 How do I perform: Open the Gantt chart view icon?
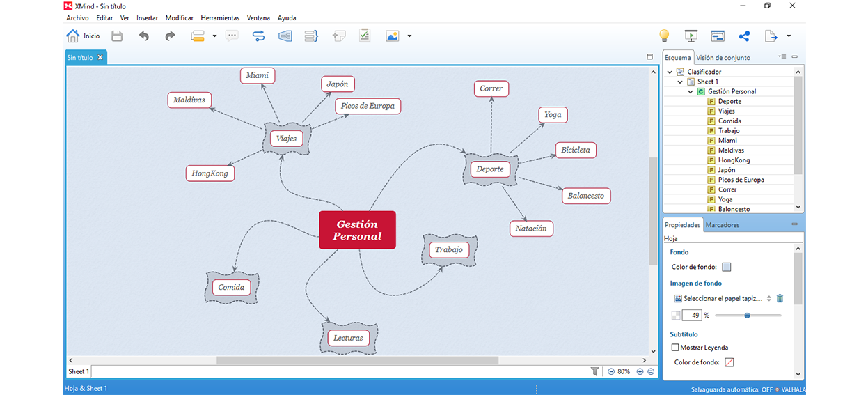(718, 36)
